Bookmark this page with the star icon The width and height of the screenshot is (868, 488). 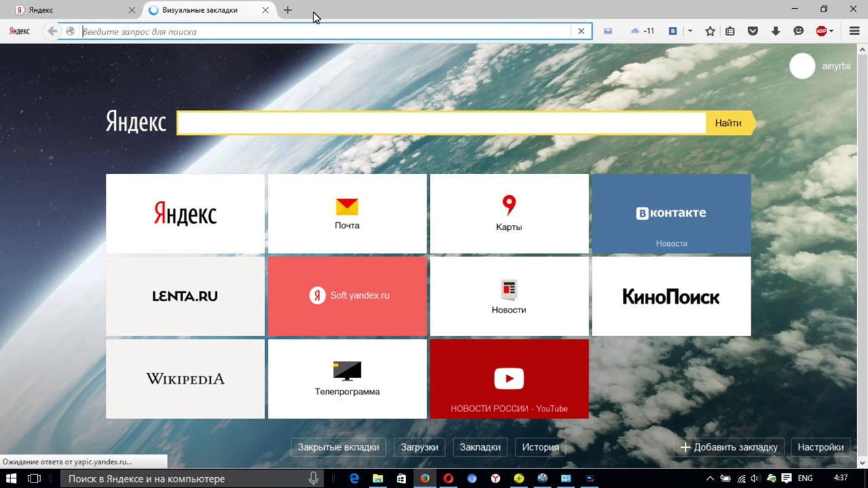[x=710, y=31]
